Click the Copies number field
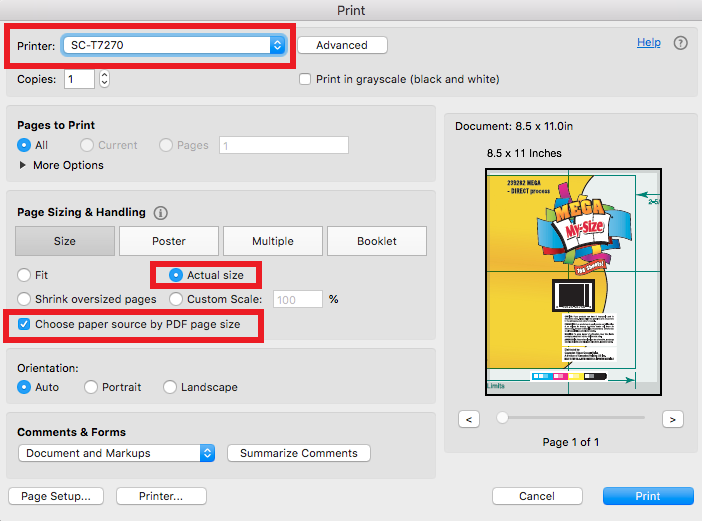 coord(79,79)
